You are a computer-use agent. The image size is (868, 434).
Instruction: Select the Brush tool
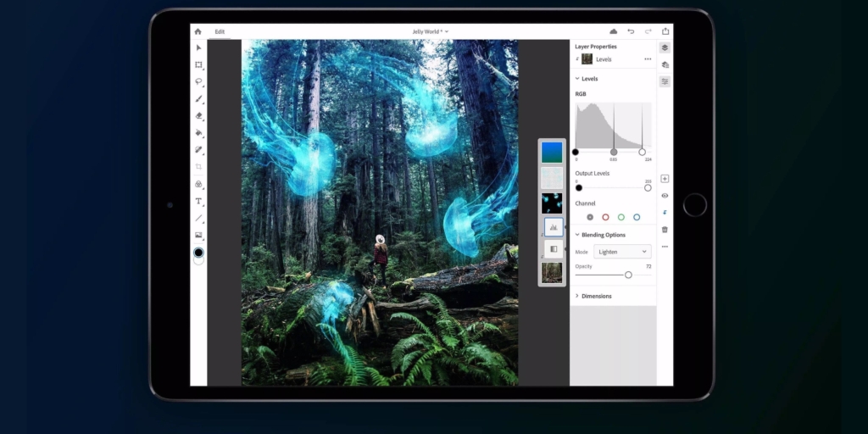tap(198, 99)
